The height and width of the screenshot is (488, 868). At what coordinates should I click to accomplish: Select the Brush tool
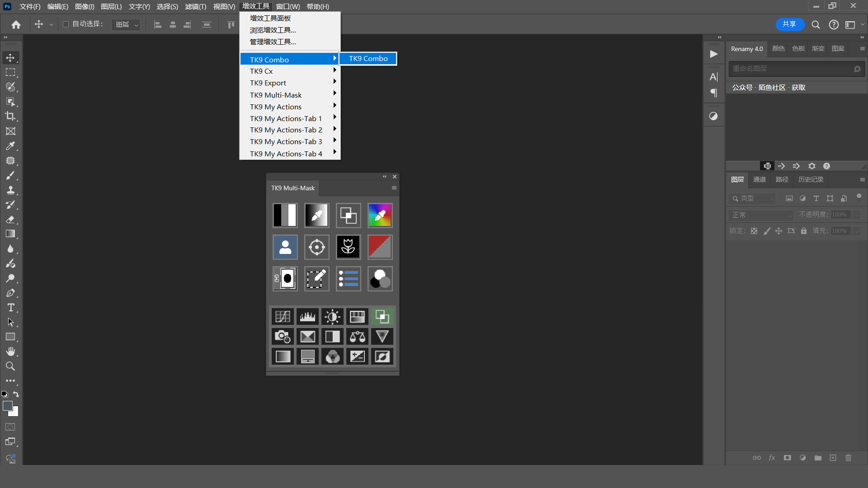[10, 175]
